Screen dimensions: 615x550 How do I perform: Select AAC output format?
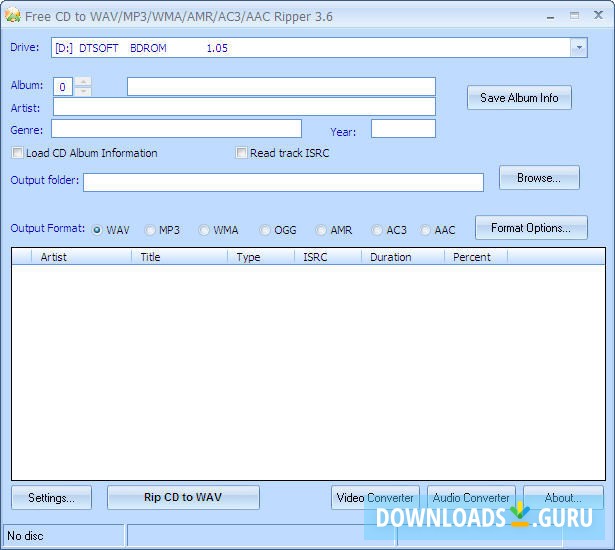coord(425,230)
